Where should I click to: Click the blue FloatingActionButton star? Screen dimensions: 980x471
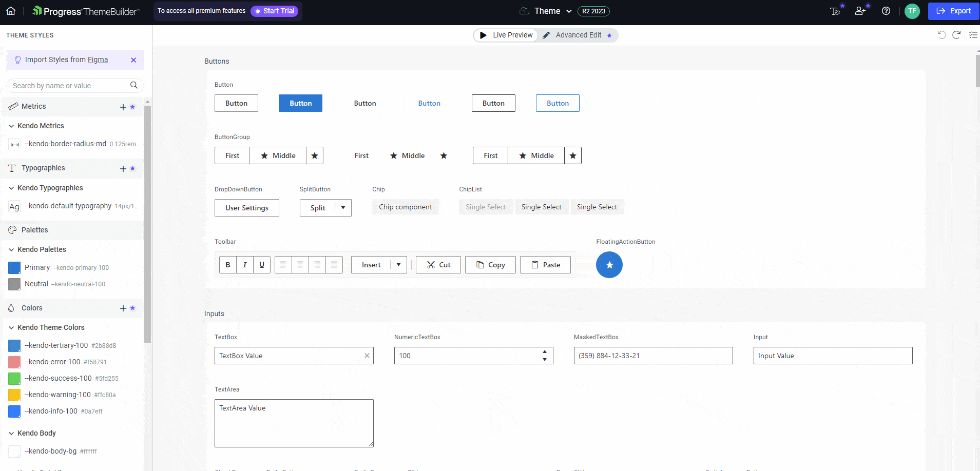pos(609,265)
